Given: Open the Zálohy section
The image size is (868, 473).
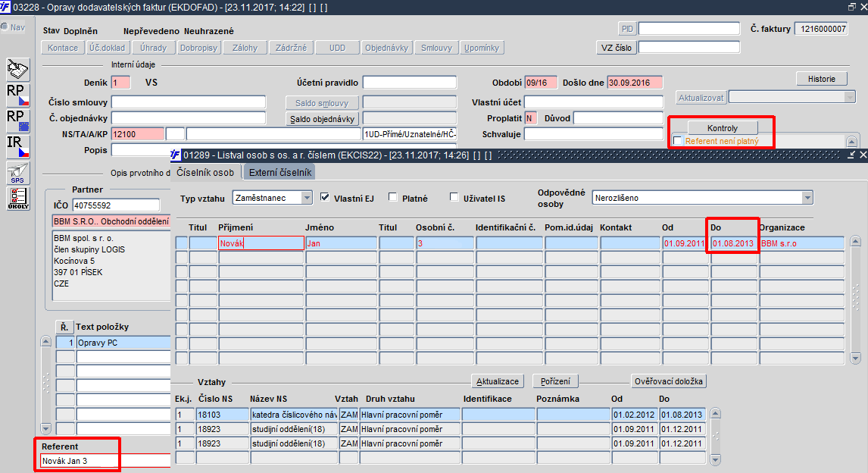Looking at the screenshot, I should click(245, 48).
